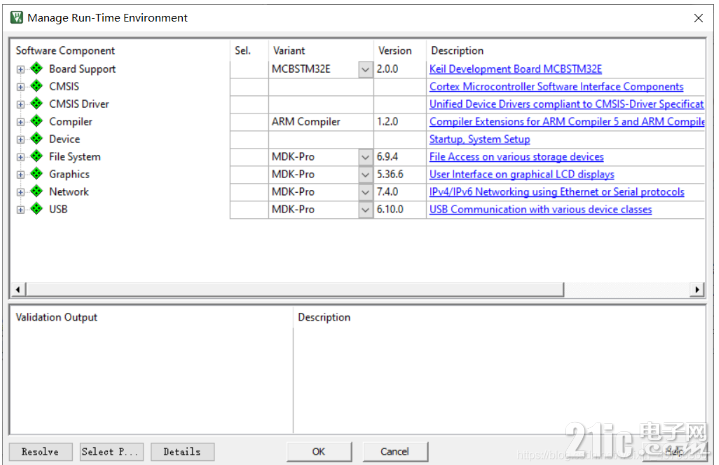The height and width of the screenshot is (465, 719).
Task: Click version cell 7.4.0
Action: (x=400, y=192)
